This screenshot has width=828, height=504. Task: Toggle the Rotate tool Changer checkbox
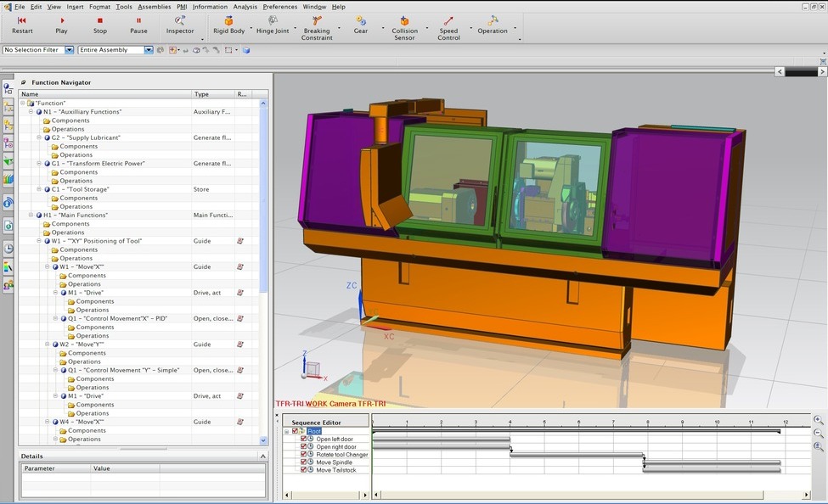[304, 454]
